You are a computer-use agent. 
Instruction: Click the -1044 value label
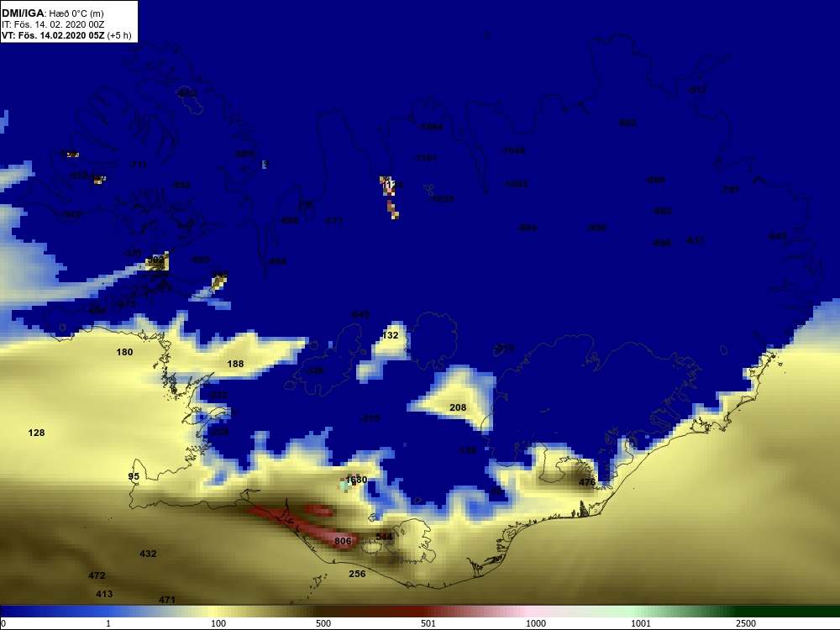point(512,150)
